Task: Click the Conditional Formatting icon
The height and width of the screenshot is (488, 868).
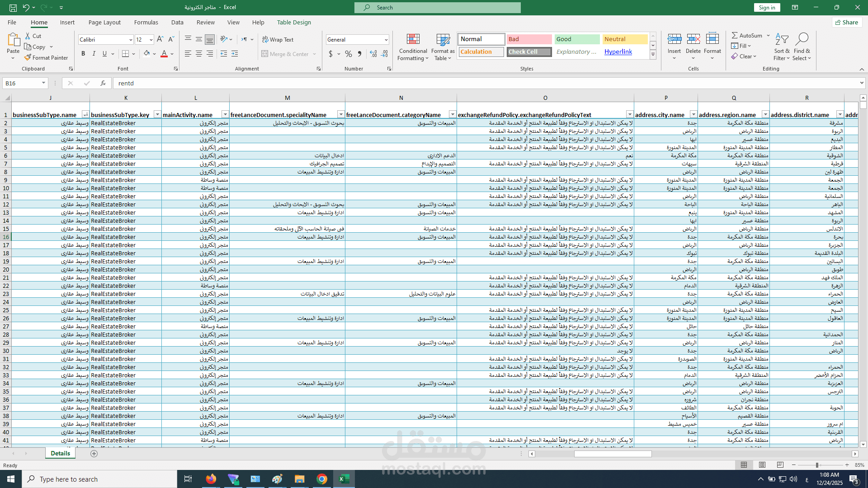Action: [413, 40]
